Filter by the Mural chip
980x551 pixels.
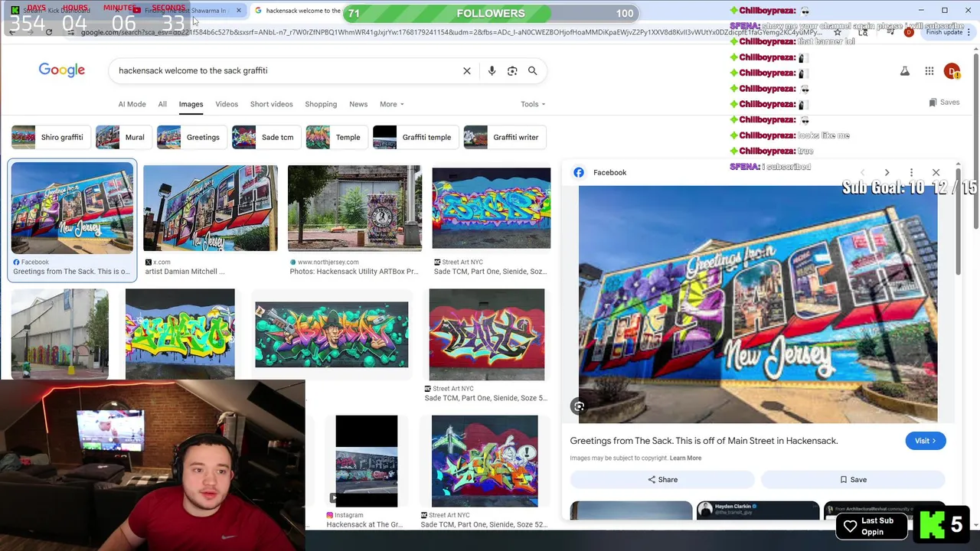[x=122, y=137]
